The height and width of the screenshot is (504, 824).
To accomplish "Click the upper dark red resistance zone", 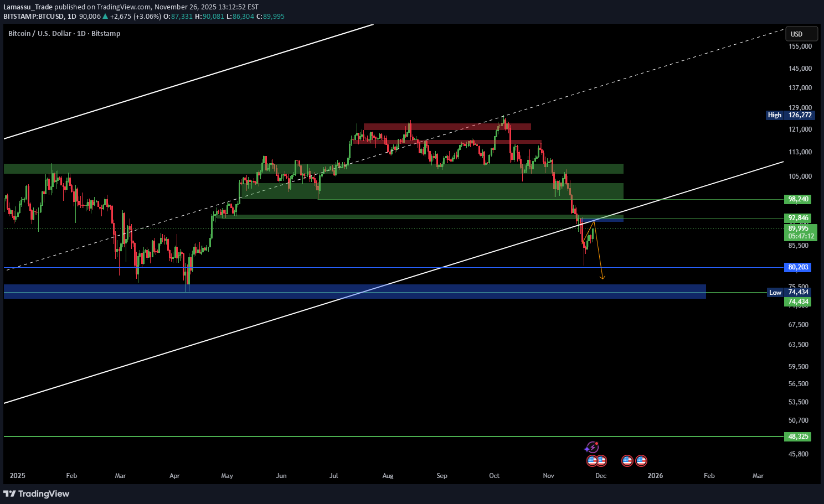I will pyautogui.click(x=447, y=127).
